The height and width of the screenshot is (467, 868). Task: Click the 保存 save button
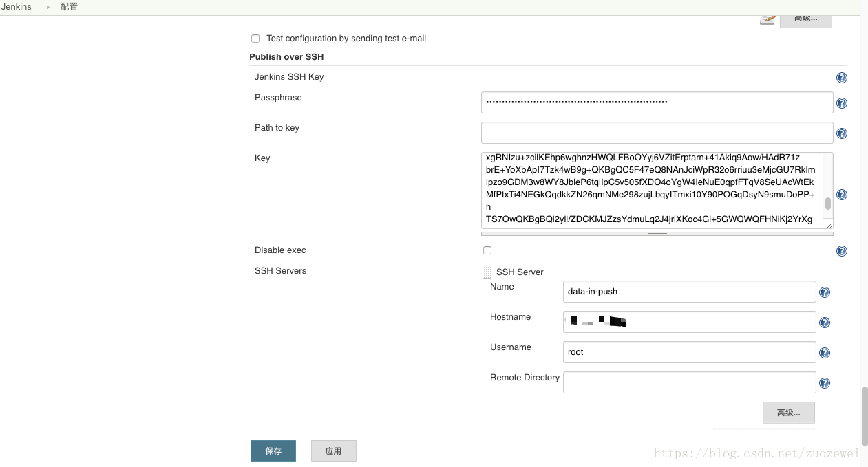pos(273,451)
